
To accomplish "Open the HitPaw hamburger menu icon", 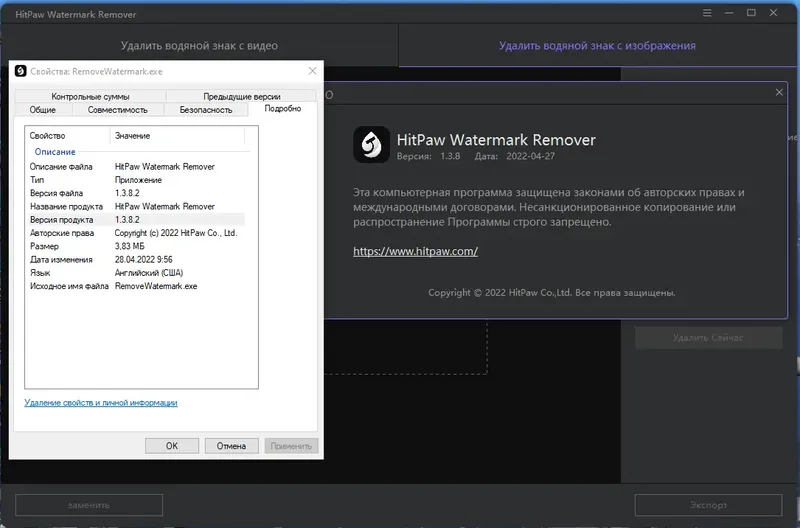I will pos(707,13).
